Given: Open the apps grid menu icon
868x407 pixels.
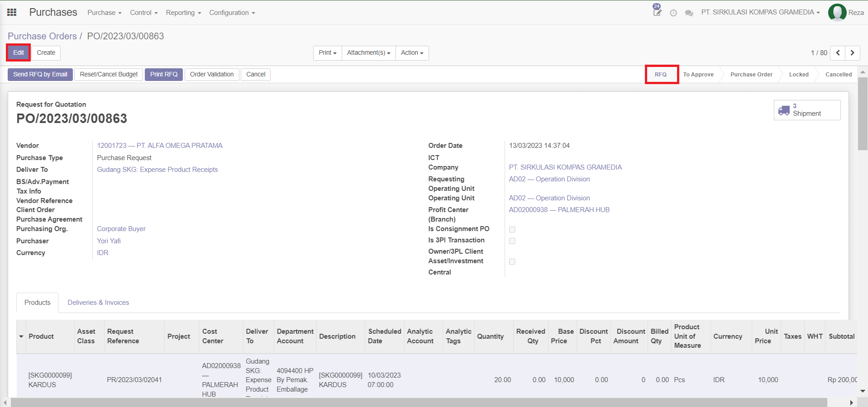Looking at the screenshot, I should pyautogui.click(x=12, y=12).
